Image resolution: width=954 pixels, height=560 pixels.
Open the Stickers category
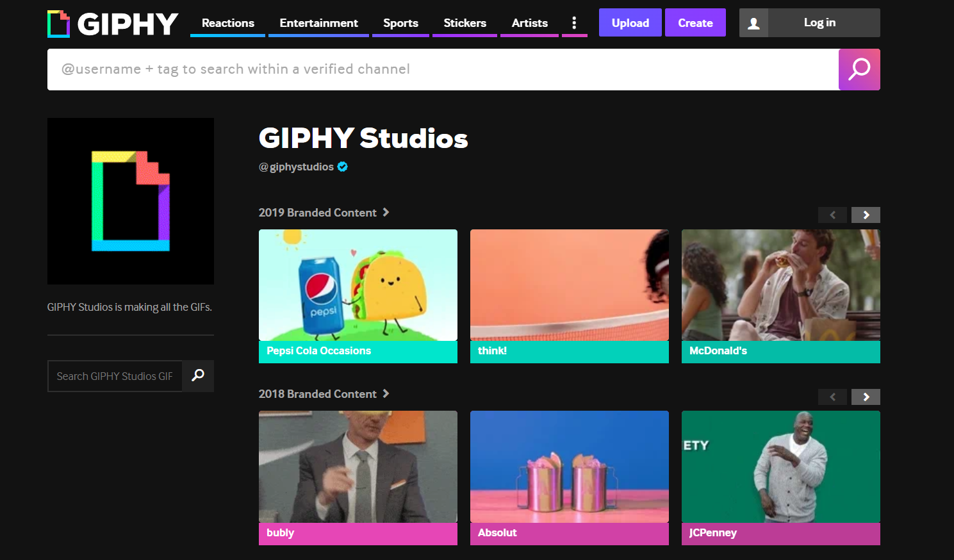tap(465, 23)
